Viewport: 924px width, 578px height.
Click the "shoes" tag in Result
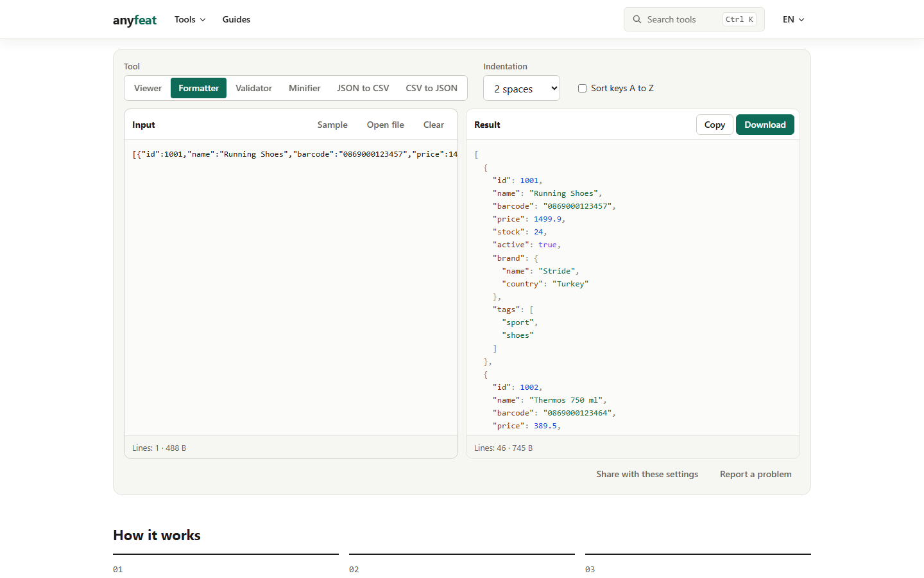518,335
